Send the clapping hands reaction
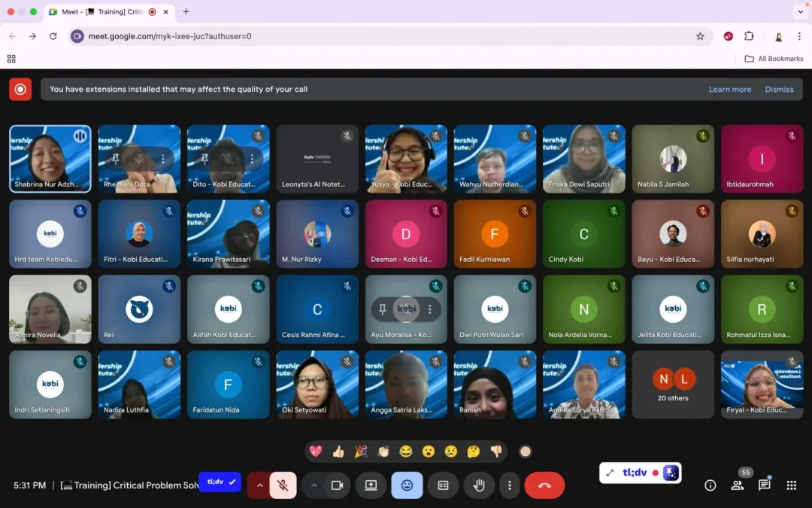The width and height of the screenshot is (812, 508). (383, 452)
